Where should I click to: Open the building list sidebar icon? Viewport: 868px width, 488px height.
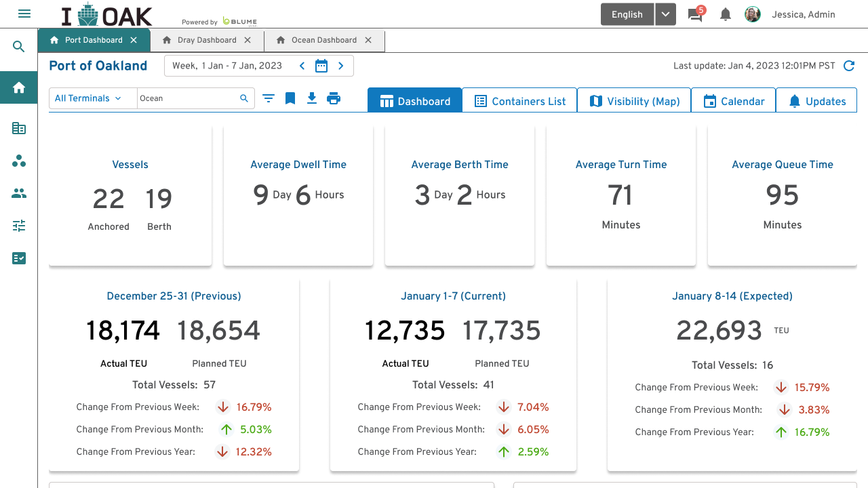click(x=19, y=128)
